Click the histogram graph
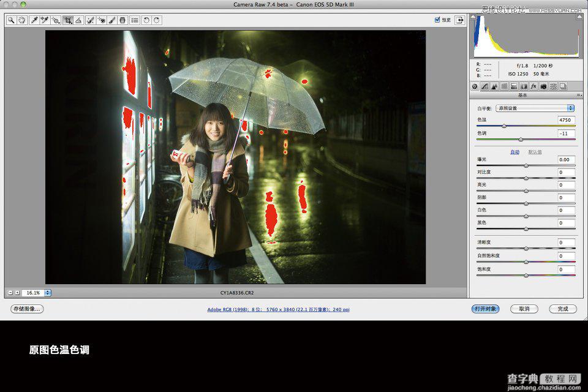The width and height of the screenshot is (588, 392). click(x=526, y=36)
